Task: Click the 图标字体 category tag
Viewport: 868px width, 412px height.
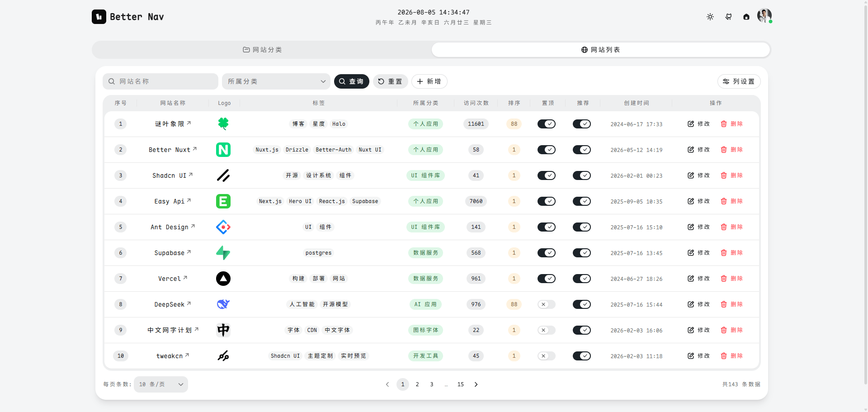Action: (x=426, y=330)
